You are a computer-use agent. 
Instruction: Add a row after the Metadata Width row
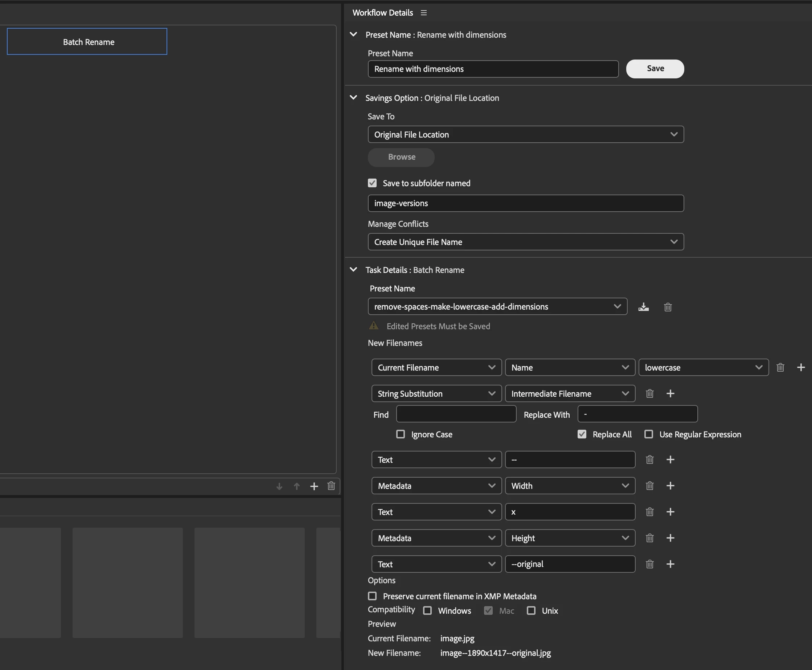point(670,486)
